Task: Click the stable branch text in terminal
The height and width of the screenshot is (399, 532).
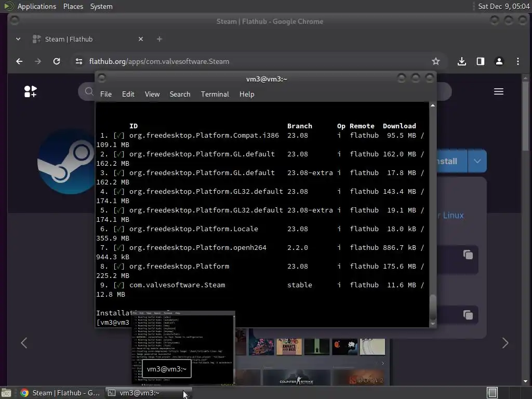Action: coord(300,285)
